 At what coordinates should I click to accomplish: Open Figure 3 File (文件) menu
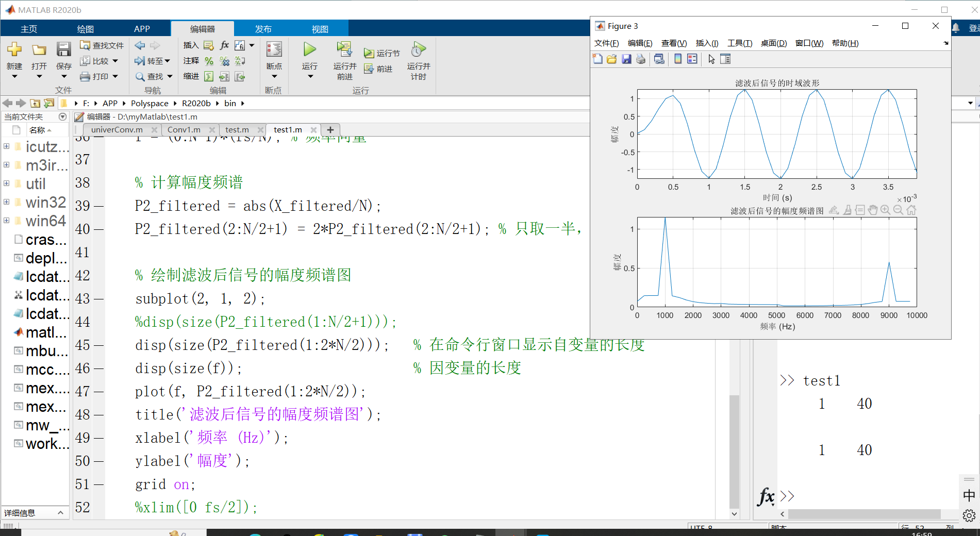(x=607, y=43)
